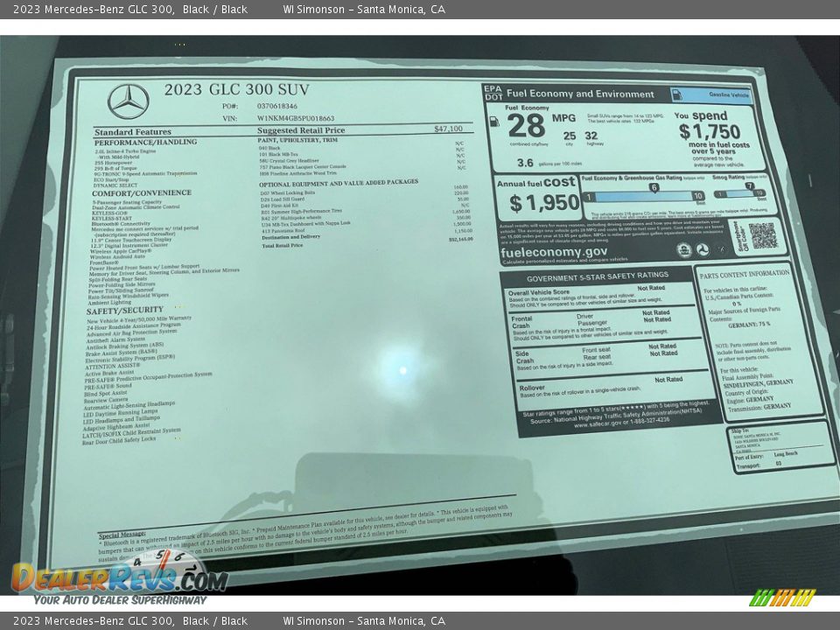The height and width of the screenshot is (630, 840).
Task: Click the Destination and Delivery line
Action: (x=290, y=237)
